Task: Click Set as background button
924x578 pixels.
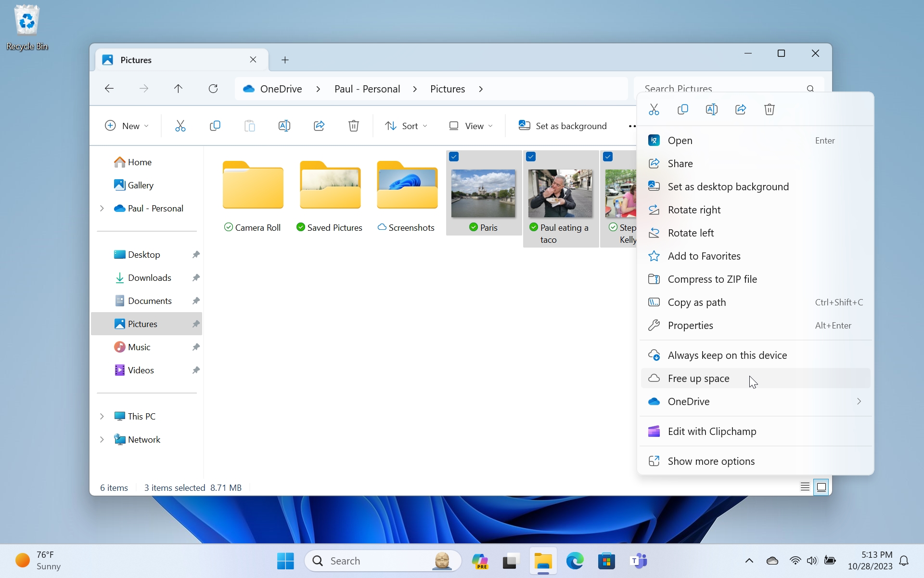Action: pyautogui.click(x=562, y=126)
